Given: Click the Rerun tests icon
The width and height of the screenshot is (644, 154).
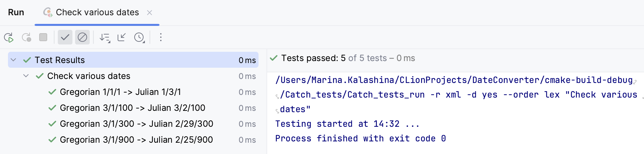Looking at the screenshot, I should coord(9,38).
